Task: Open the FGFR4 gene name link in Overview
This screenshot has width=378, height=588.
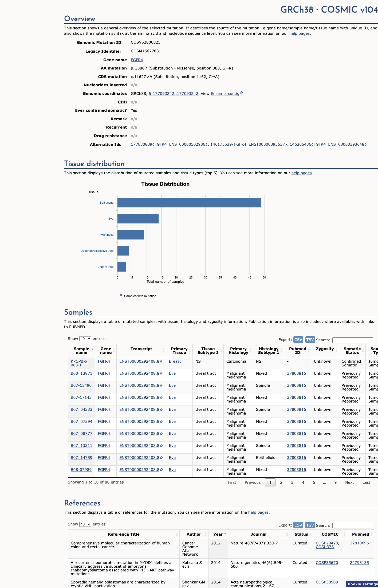Action: pyautogui.click(x=137, y=60)
